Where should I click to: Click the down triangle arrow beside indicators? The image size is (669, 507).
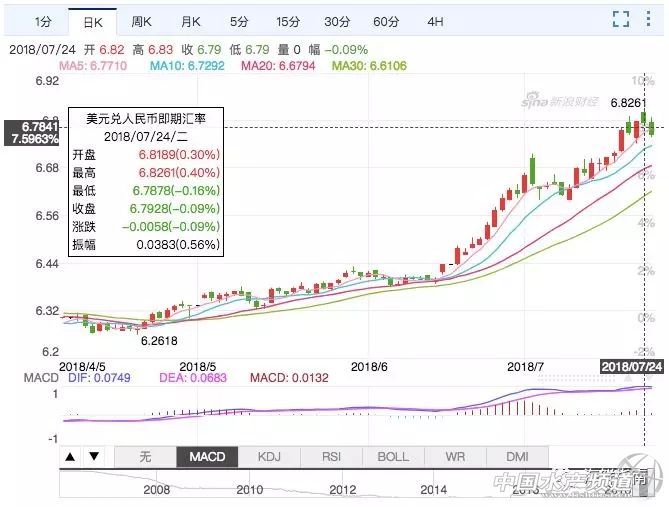(x=93, y=457)
